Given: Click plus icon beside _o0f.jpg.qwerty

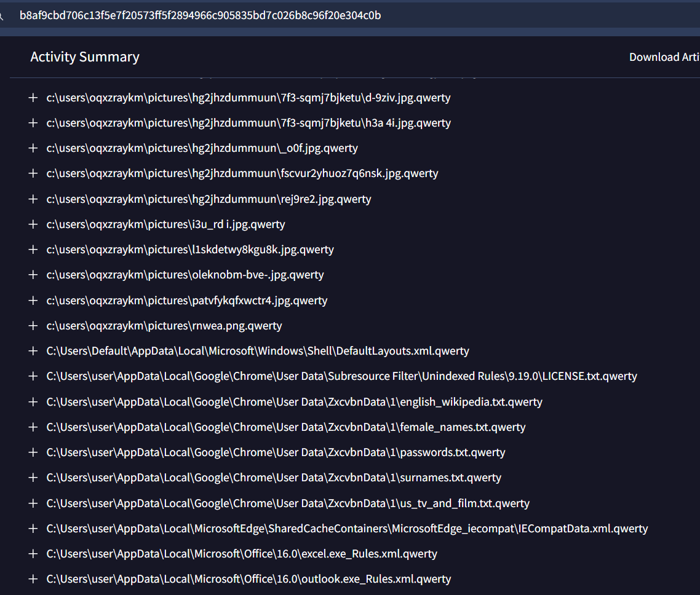Looking at the screenshot, I should point(33,148).
